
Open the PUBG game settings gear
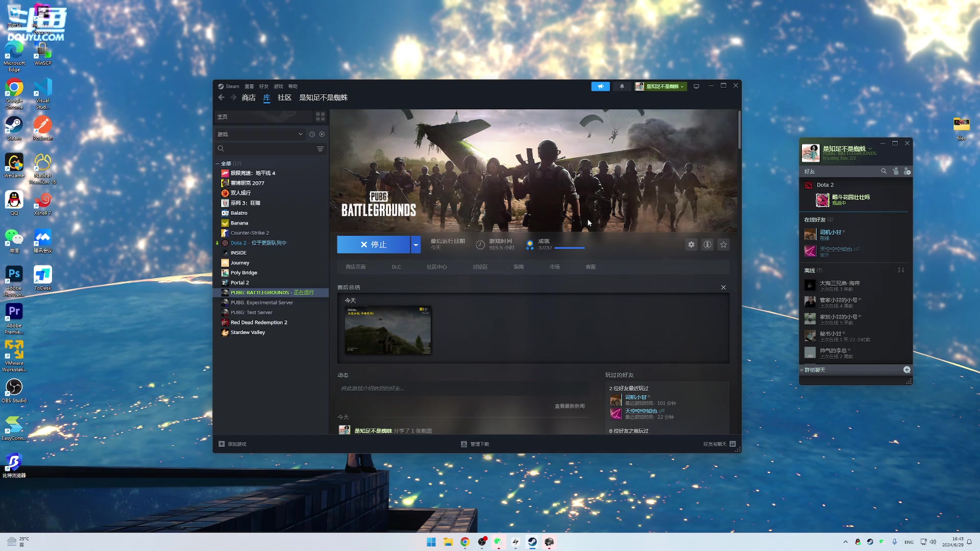click(691, 245)
